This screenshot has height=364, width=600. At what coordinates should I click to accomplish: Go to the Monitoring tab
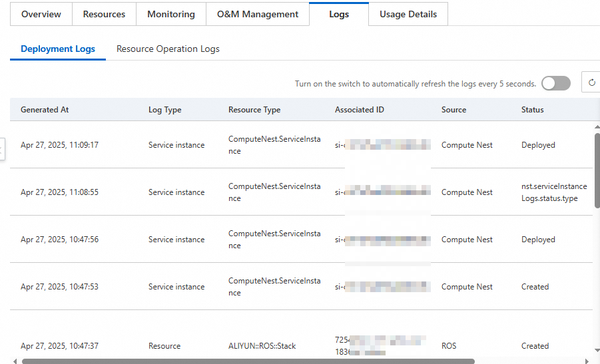point(171,14)
